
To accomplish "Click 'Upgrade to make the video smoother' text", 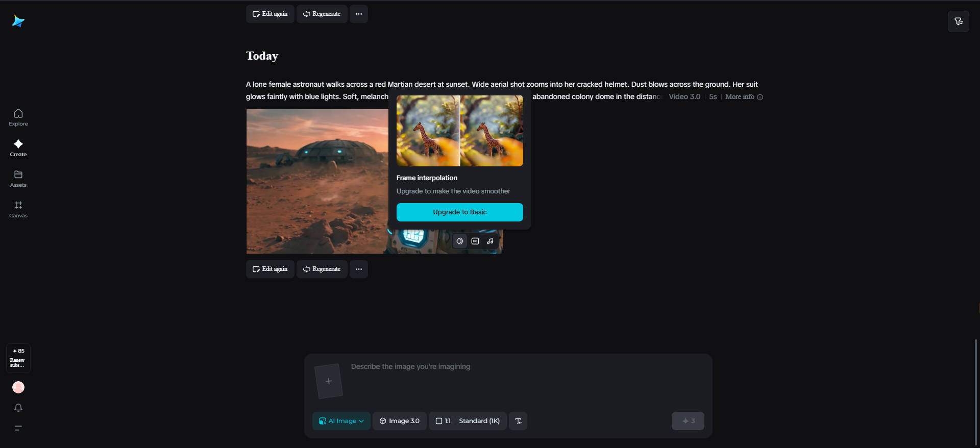I will [453, 191].
